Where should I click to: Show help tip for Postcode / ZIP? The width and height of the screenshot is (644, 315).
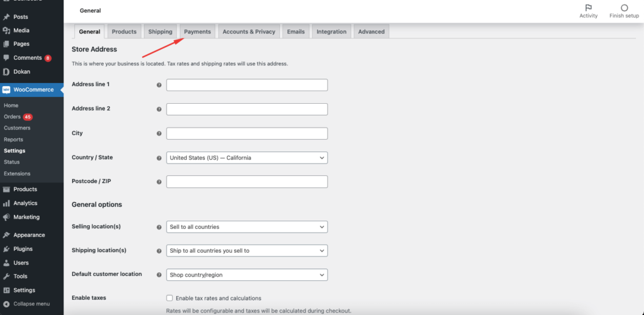(159, 182)
